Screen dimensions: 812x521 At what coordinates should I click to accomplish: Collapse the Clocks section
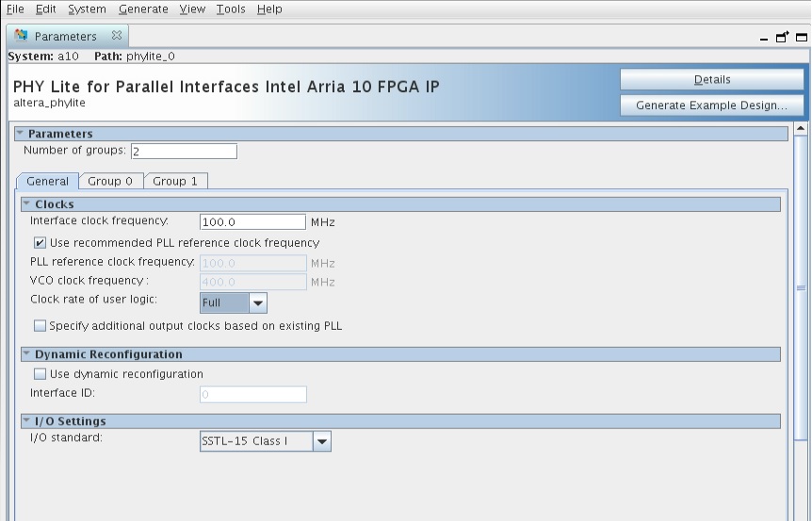tap(26, 204)
